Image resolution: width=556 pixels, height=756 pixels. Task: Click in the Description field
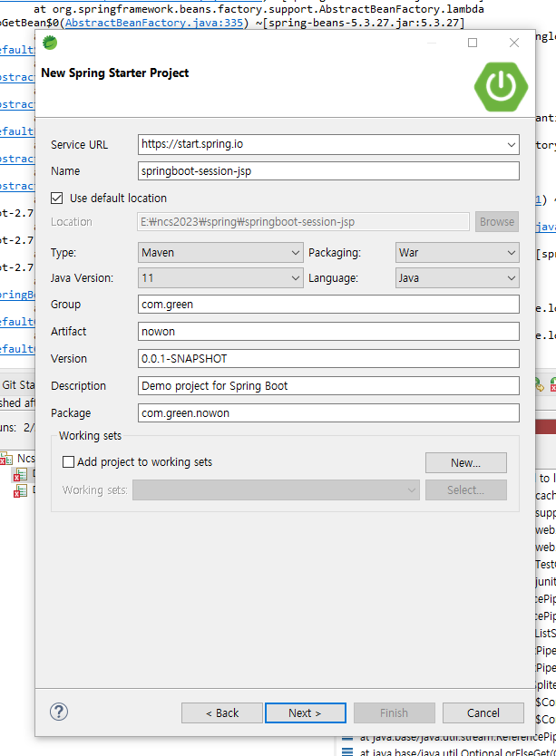[328, 386]
